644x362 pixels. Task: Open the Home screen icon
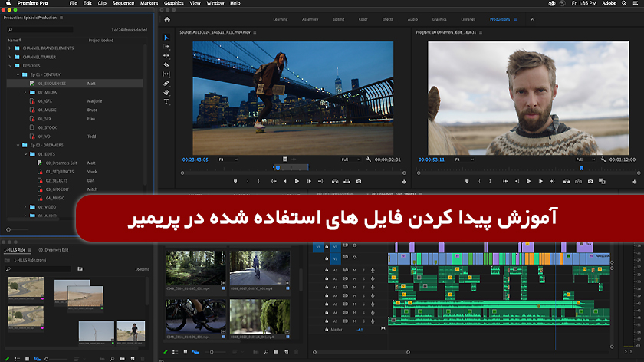[x=167, y=19]
